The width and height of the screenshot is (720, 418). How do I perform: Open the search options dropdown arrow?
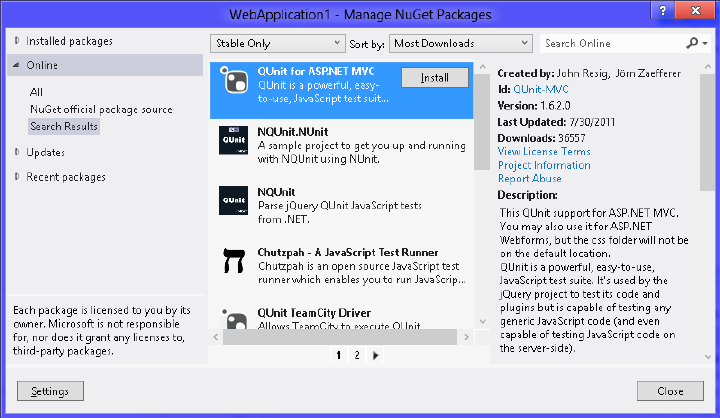tap(705, 44)
